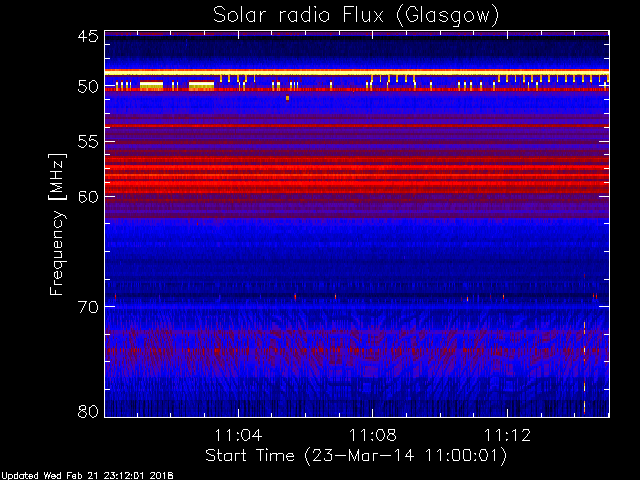
Task: Click the 11:04 time axis label
Action: click(x=238, y=435)
